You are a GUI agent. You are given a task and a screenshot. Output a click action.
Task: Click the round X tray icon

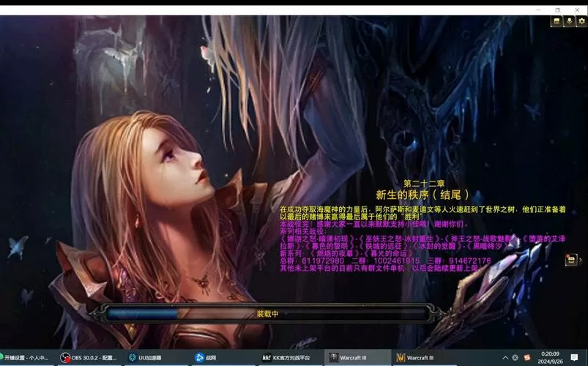coord(516,358)
